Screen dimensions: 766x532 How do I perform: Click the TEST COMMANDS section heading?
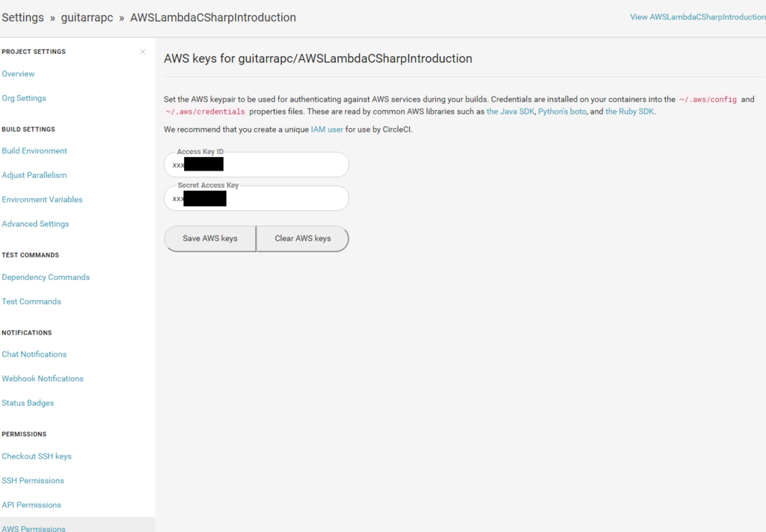pyautogui.click(x=30, y=255)
